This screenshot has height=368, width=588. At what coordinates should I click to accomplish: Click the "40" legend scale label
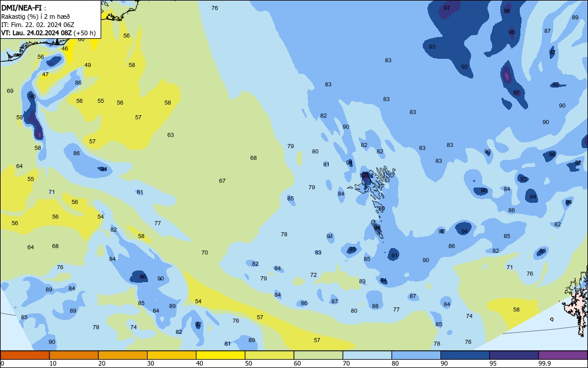click(x=199, y=363)
